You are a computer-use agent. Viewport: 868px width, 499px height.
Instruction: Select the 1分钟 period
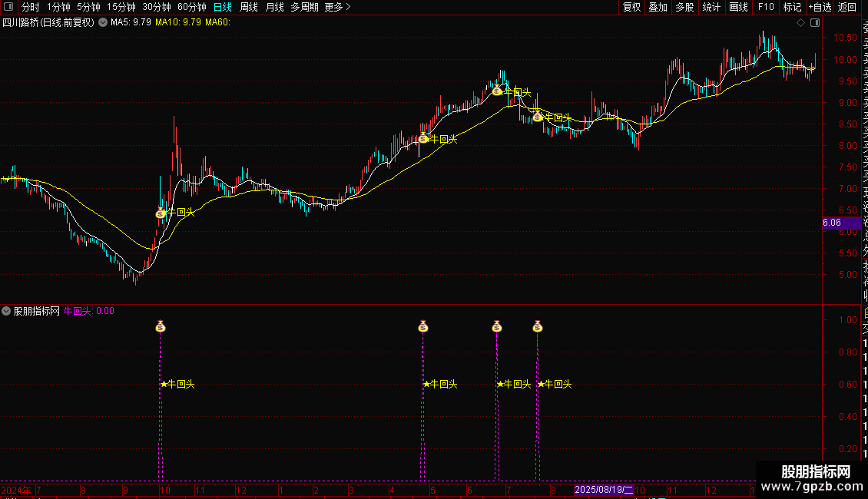pyautogui.click(x=58, y=7)
